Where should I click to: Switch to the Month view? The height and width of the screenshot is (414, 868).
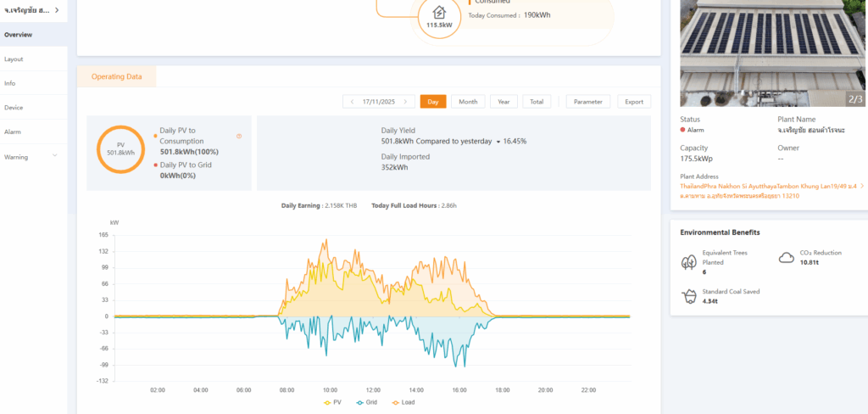click(467, 102)
